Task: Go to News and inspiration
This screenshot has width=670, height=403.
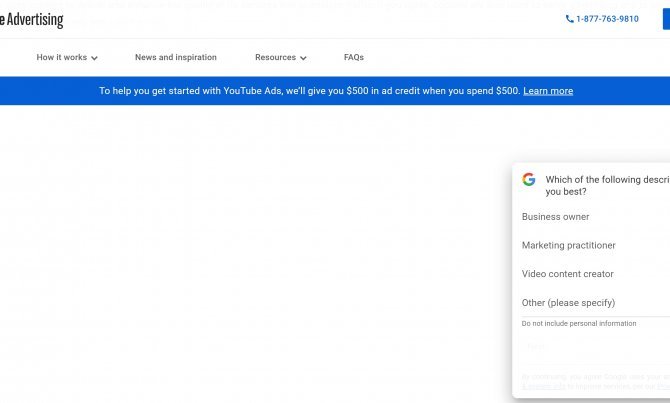Action: (176, 57)
